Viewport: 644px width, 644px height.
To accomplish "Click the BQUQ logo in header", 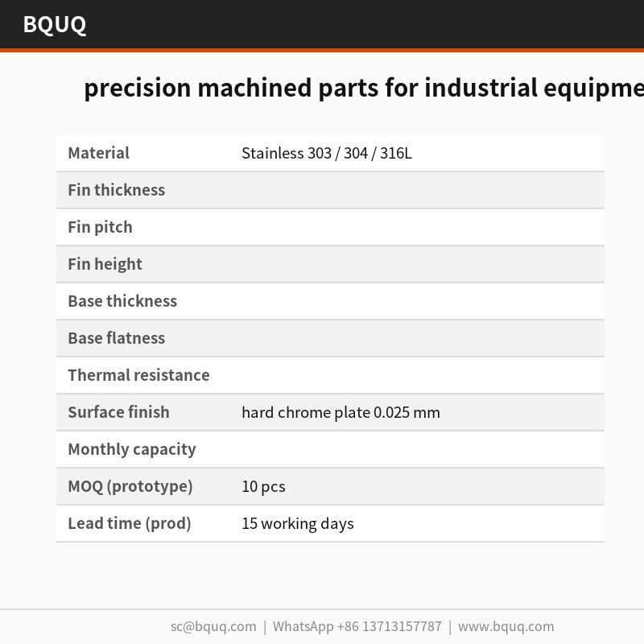I will point(55,24).
